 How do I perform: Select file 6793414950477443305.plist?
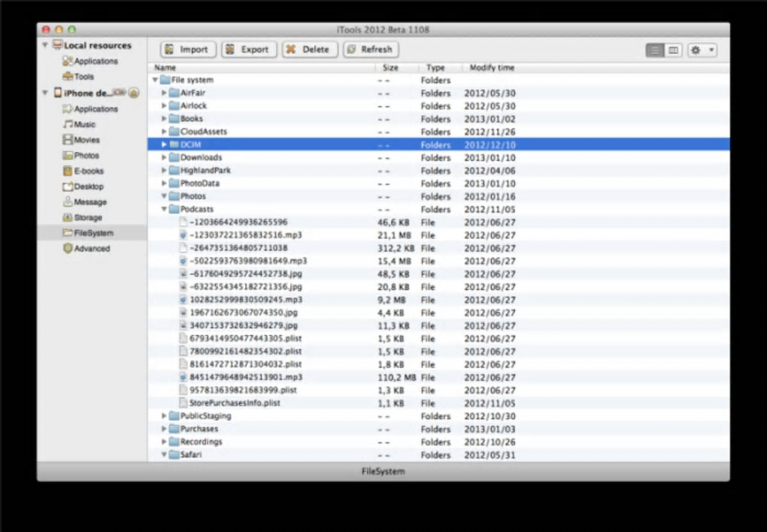(x=438, y=338)
